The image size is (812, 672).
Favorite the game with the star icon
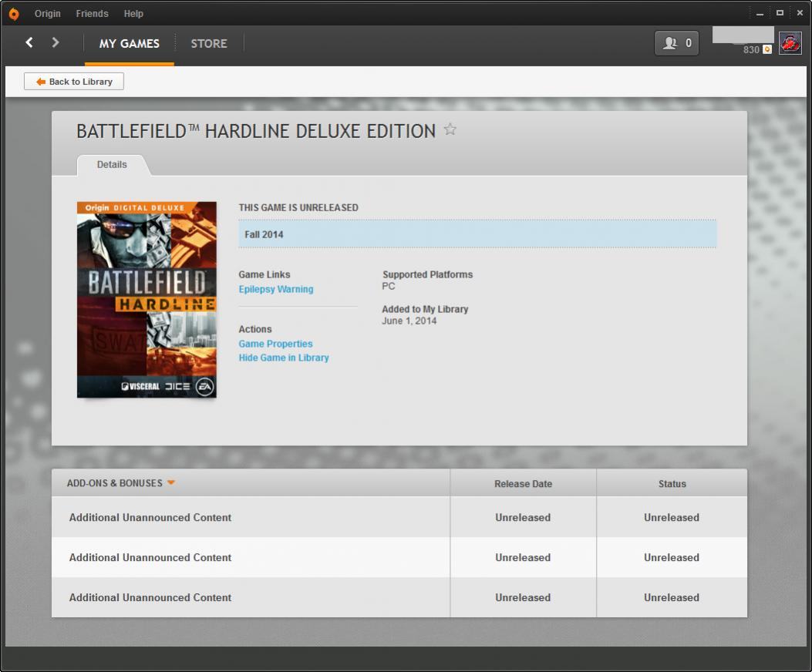click(450, 129)
